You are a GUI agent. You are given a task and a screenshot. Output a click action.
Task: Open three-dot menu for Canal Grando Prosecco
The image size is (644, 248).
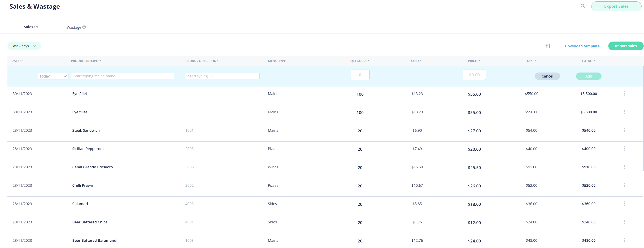pyautogui.click(x=624, y=167)
